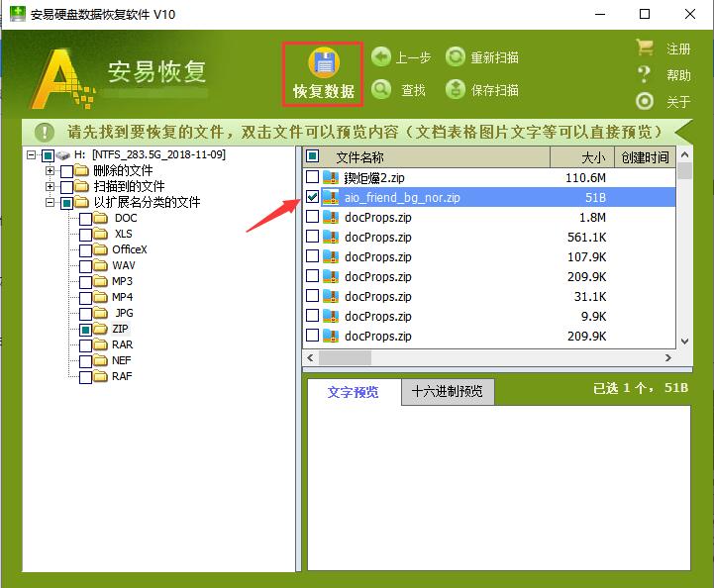The width and height of the screenshot is (714, 588).
Task: Uncheck the aio_friend_bg_nor.zip checkbox
Action: coord(312,197)
